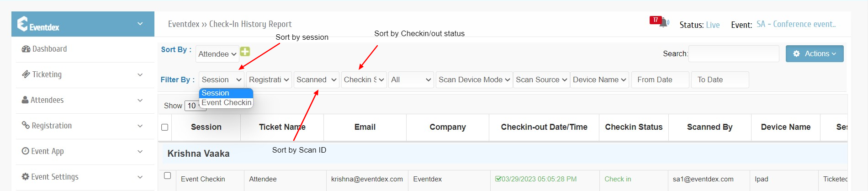This screenshot has height=191, width=868.
Task: Click the Actions button
Action: point(815,53)
